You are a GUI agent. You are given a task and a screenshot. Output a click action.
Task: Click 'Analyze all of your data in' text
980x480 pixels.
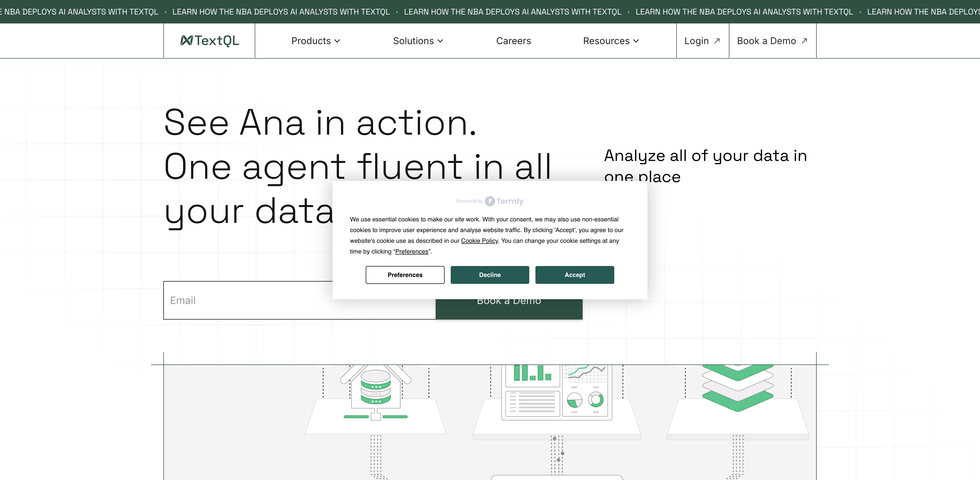[705, 155]
